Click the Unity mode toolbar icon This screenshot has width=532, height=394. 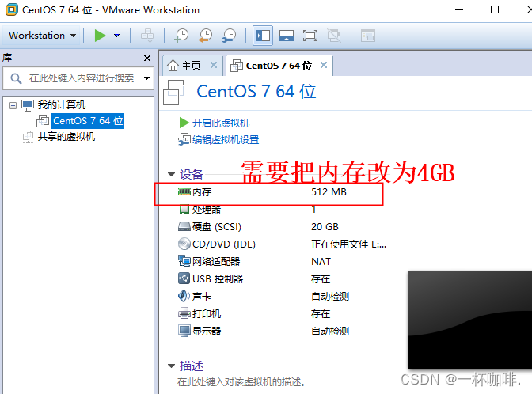(x=334, y=36)
